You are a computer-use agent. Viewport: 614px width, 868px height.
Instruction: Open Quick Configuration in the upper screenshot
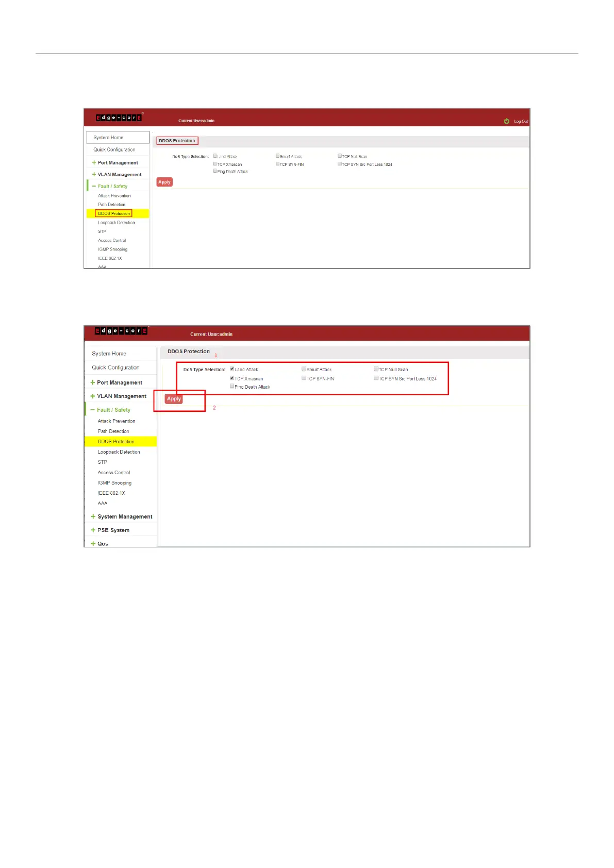pos(114,150)
